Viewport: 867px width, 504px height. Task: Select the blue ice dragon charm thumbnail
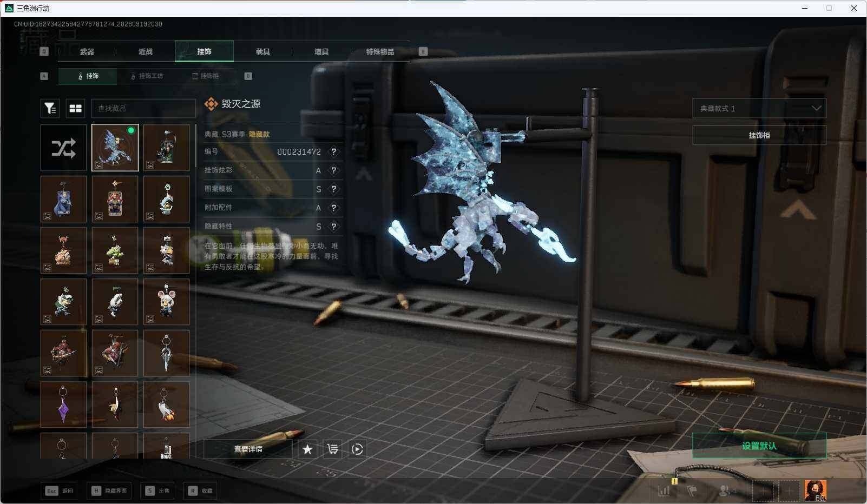[115, 148]
